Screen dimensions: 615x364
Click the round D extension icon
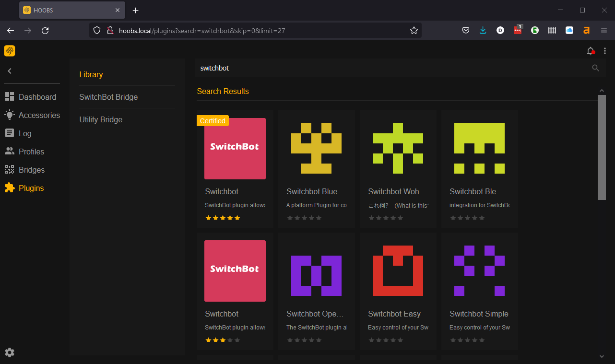pos(500,30)
